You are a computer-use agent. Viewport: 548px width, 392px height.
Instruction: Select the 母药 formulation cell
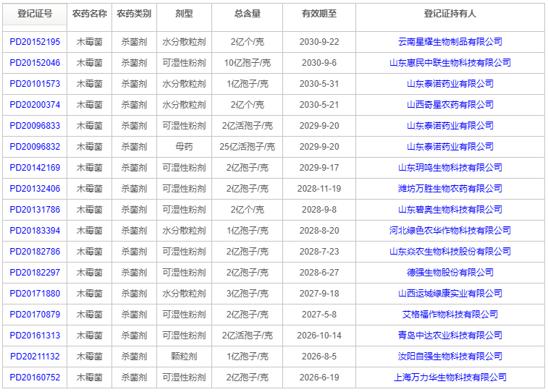tap(184, 147)
